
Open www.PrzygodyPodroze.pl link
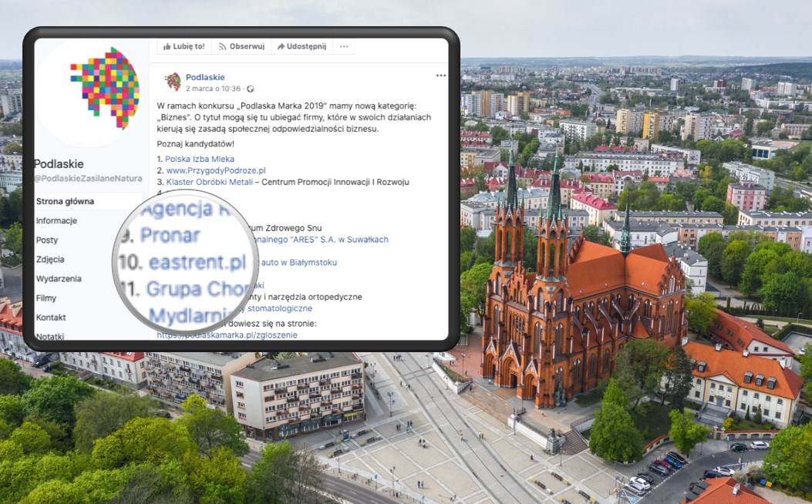216,170
